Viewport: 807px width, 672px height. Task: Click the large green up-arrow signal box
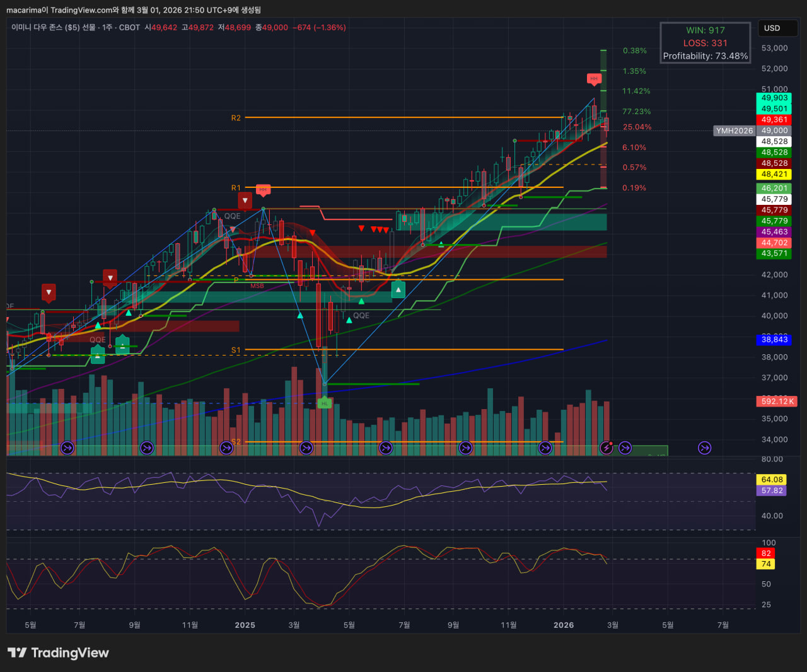coord(398,290)
